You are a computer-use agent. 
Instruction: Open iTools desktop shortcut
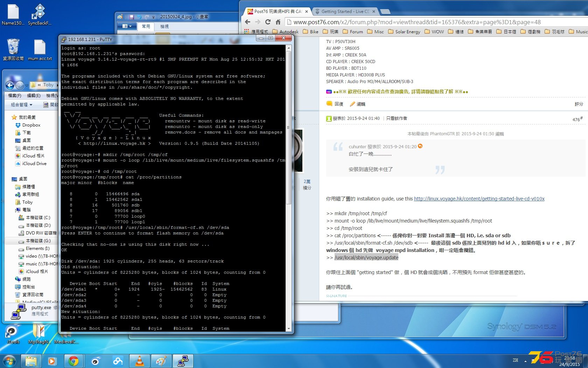(13, 334)
